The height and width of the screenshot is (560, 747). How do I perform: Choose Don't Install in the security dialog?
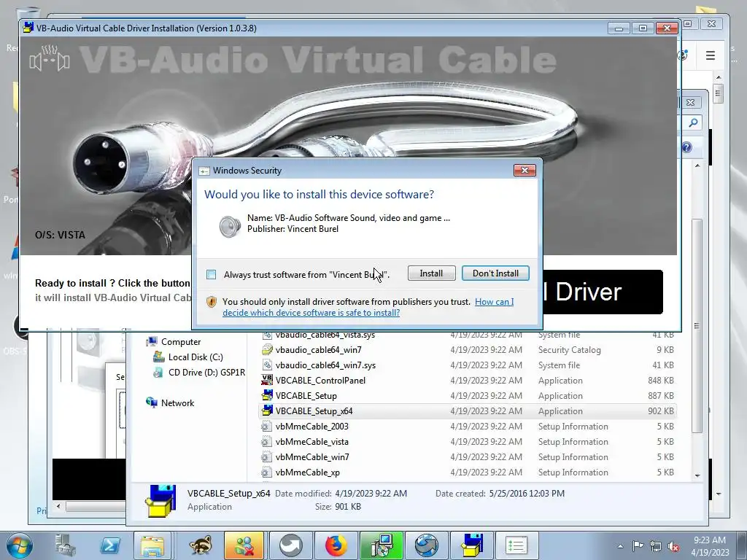click(495, 273)
